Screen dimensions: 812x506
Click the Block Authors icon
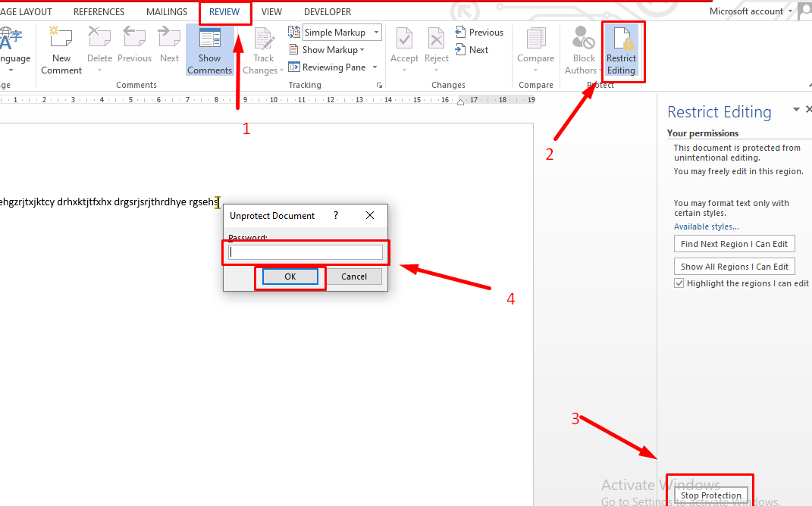tap(582, 45)
